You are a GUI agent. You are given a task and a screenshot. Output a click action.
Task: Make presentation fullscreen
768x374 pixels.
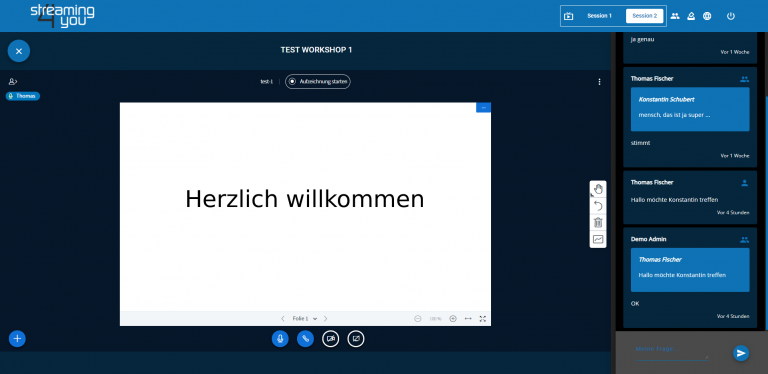[x=483, y=319]
